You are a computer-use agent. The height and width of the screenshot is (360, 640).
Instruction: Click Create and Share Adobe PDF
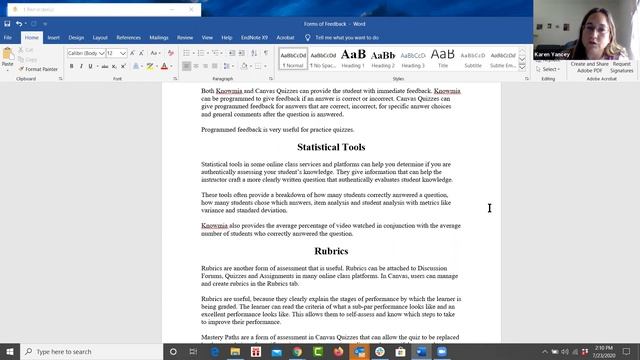(589, 67)
